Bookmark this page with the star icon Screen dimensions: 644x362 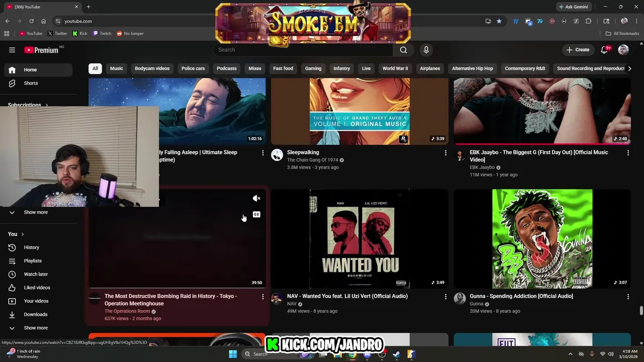(499, 21)
